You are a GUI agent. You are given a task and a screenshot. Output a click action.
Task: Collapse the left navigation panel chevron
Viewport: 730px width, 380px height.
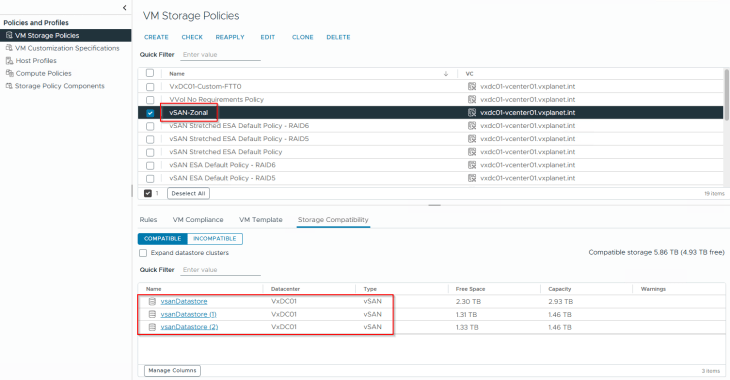click(x=124, y=7)
